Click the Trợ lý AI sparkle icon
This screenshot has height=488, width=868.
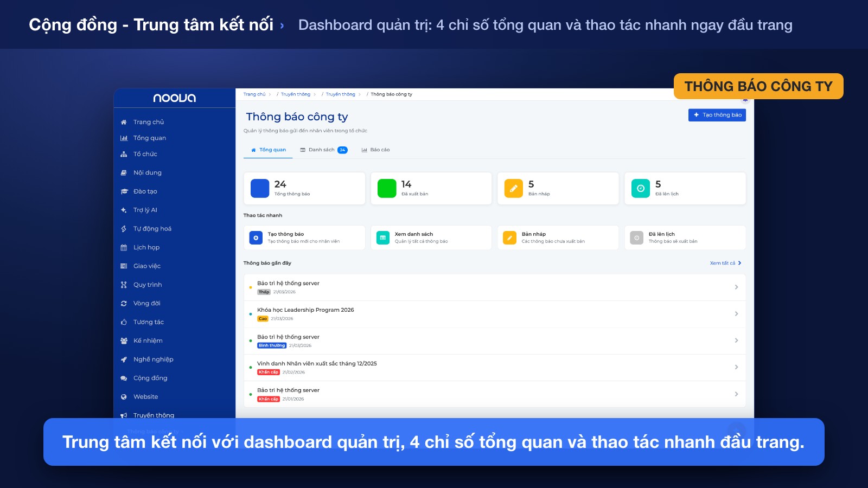click(x=124, y=210)
